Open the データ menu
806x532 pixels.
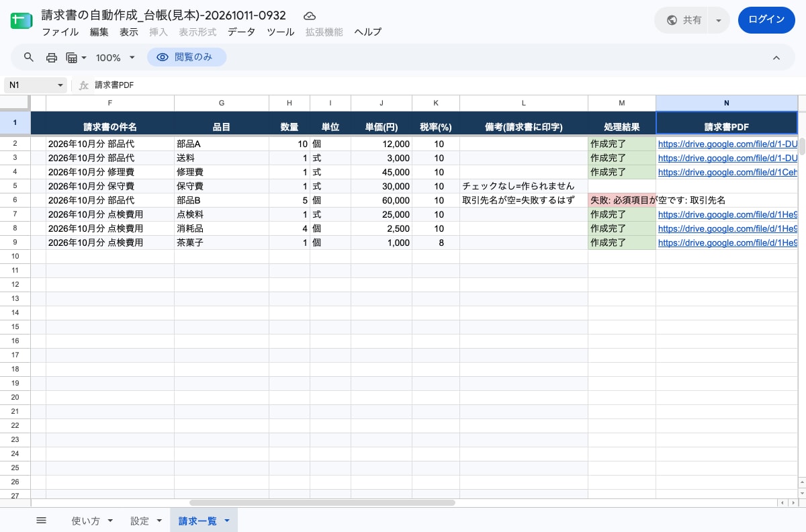pyautogui.click(x=241, y=32)
